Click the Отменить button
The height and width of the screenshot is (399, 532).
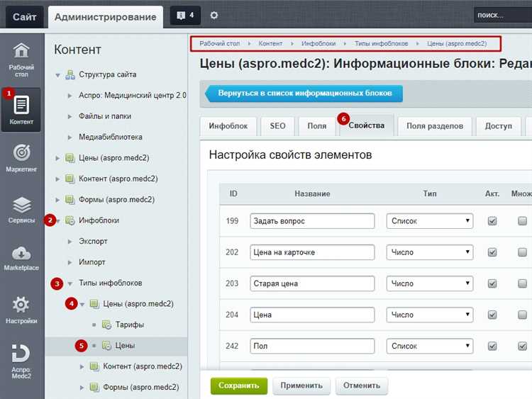(362, 386)
